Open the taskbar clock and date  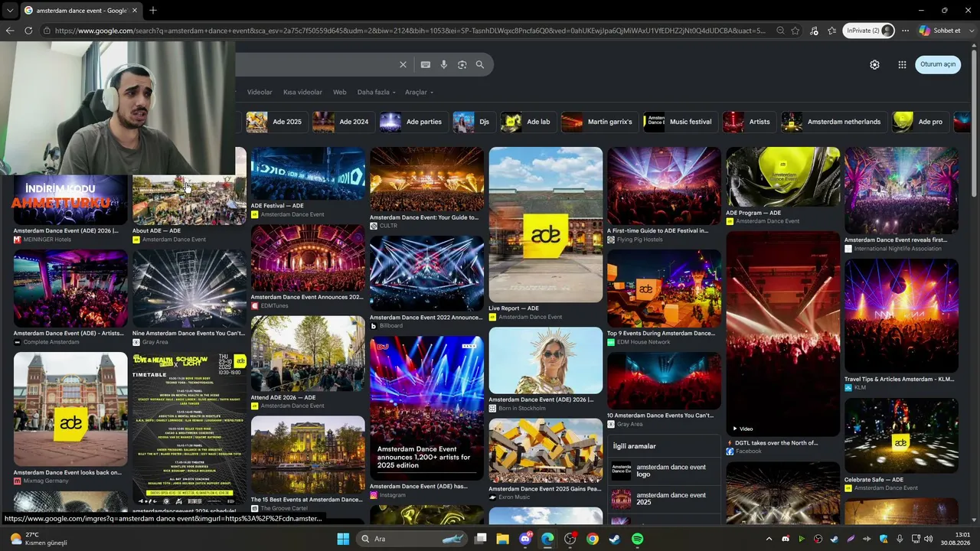tap(956, 539)
